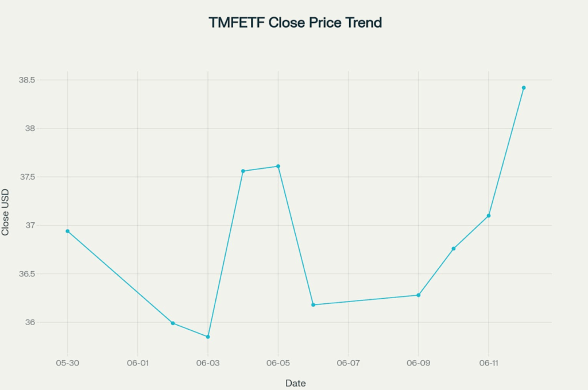This screenshot has width=588, height=390.
Task: Click the data point near 37.56
Action: click(243, 171)
